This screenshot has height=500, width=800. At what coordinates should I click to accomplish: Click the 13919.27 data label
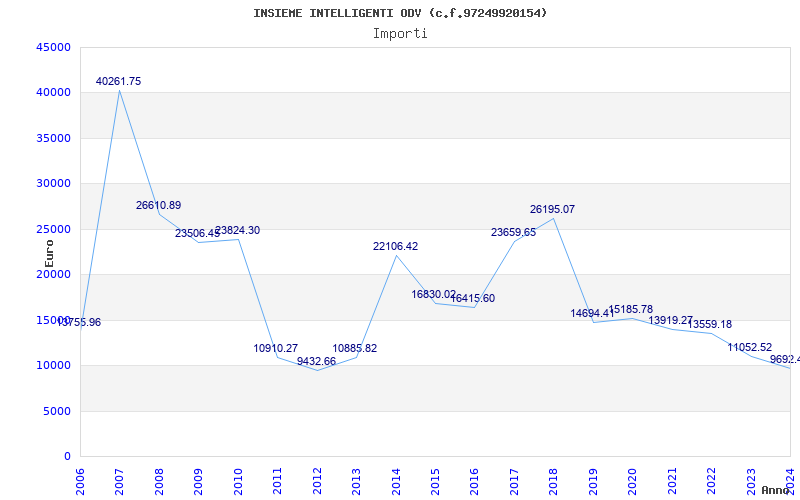670,320
